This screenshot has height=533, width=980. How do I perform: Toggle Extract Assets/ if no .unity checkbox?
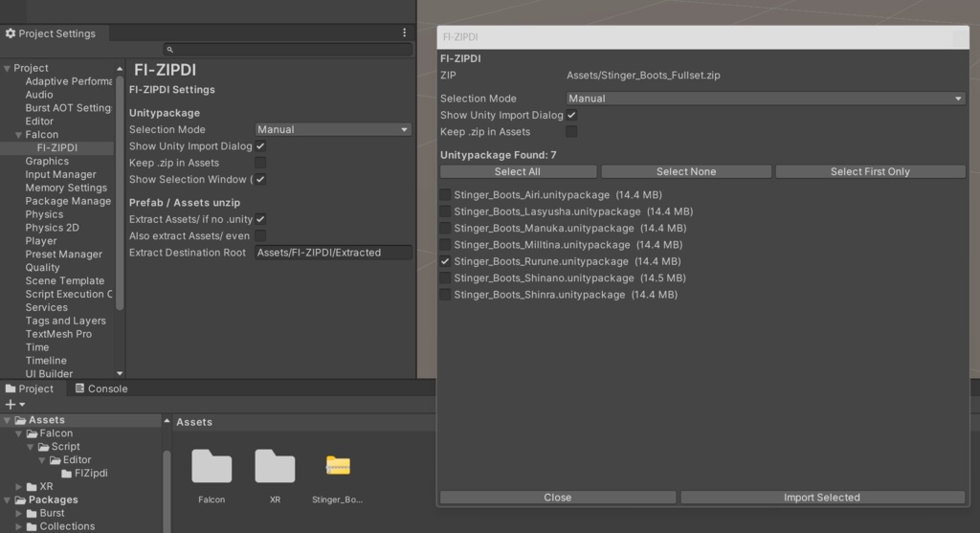[x=260, y=219]
